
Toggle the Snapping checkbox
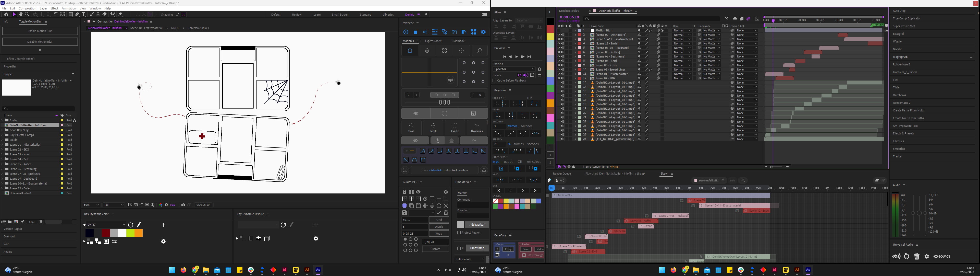[x=158, y=15]
